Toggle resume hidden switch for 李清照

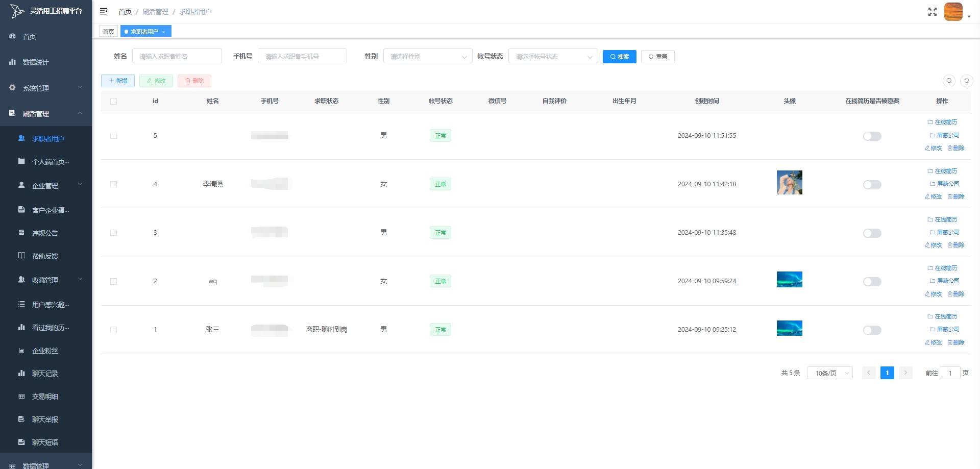(x=872, y=185)
